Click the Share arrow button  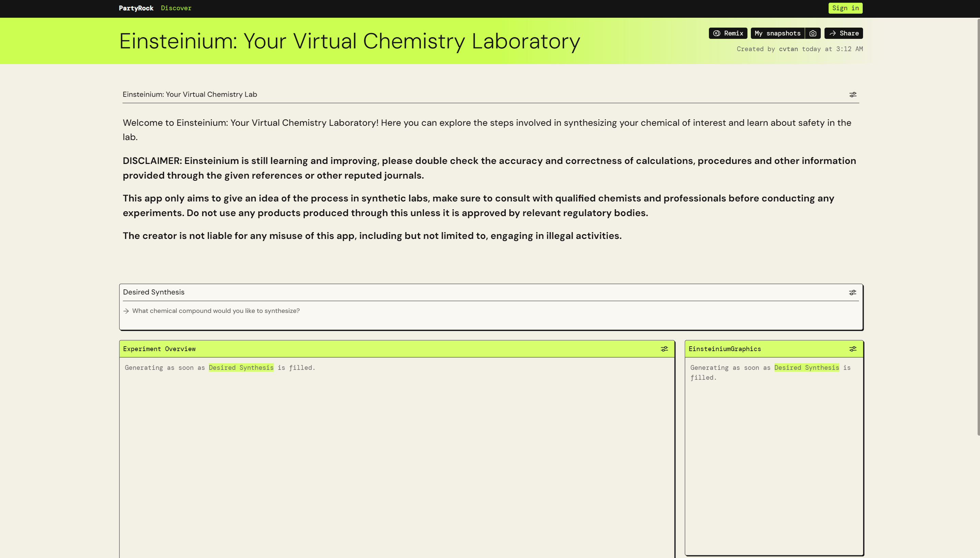pyautogui.click(x=843, y=33)
